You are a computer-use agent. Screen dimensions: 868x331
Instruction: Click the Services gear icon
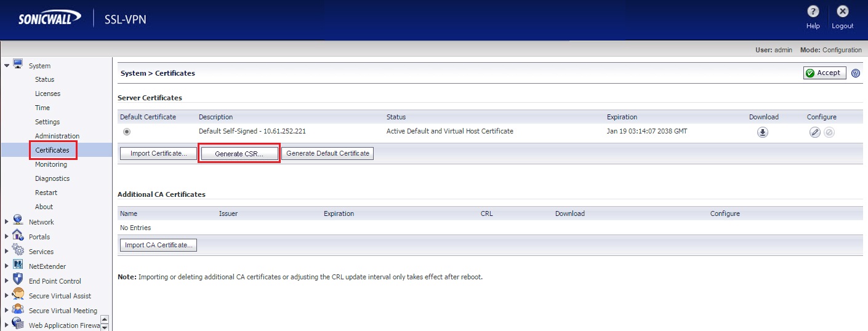point(17,250)
